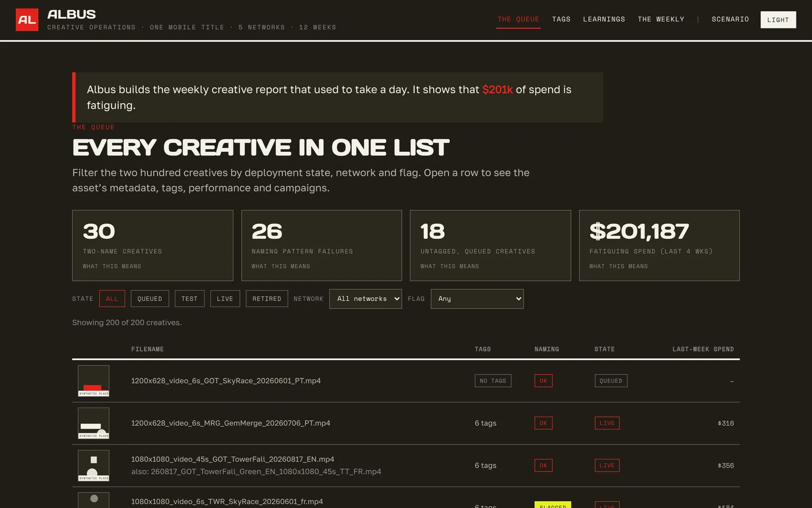The width and height of the screenshot is (812, 508).
Task: Click the OK naming badge in GemMerge row
Action: tap(544, 423)
